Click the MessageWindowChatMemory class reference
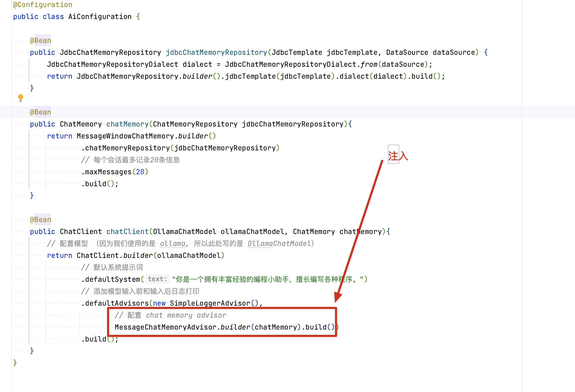Image resolution: width=575 pixels, height=392 pixels. [x=125, y=136]
